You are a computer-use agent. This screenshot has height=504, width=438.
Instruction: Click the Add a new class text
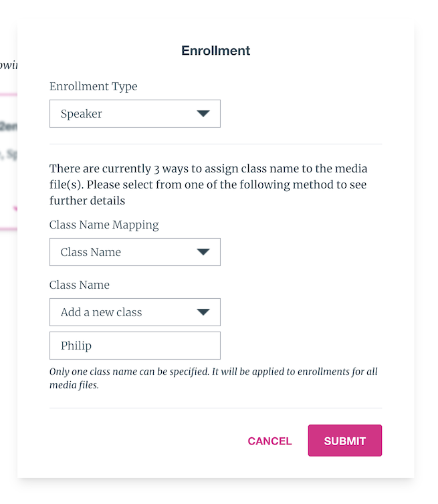101,312
